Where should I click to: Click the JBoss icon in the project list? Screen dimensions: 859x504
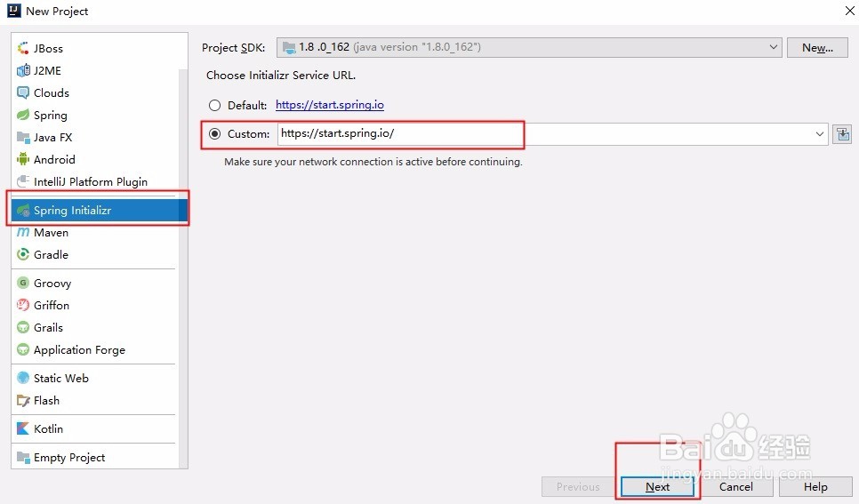tap(23, 48)
